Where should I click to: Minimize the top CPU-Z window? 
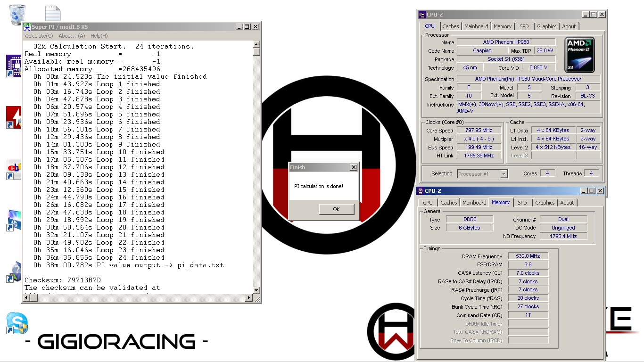click(585, 15)
